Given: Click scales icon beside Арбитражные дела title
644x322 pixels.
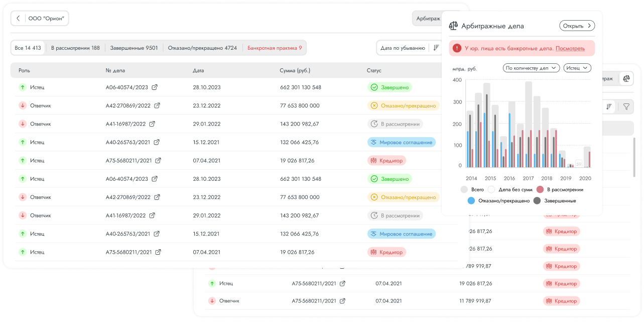Looking at the screenshot, I should [x=453, y=26].
